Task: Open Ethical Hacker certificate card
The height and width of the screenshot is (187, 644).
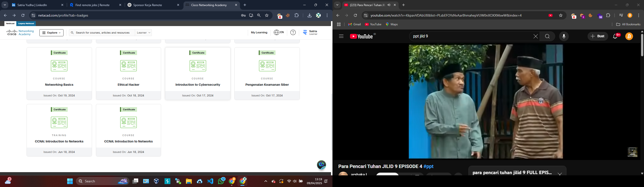Action: pos(129,74)
